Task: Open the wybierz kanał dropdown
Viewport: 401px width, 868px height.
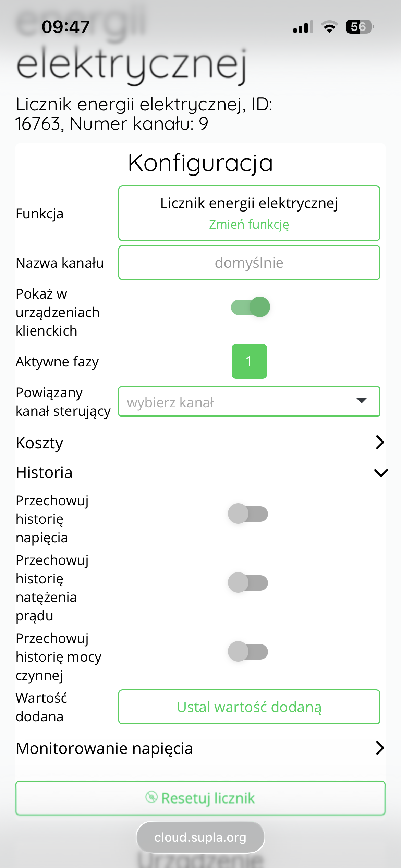Action: (249, 401)
